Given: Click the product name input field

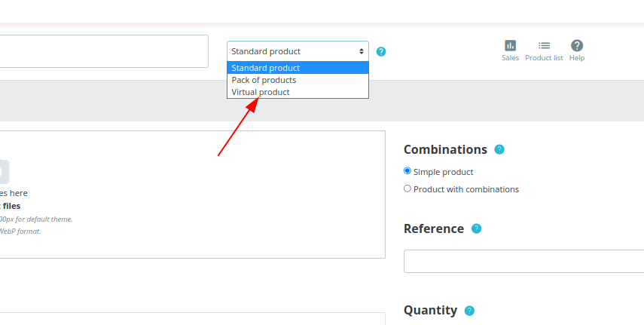Looking at the screenshot, I should pos(104,51).
